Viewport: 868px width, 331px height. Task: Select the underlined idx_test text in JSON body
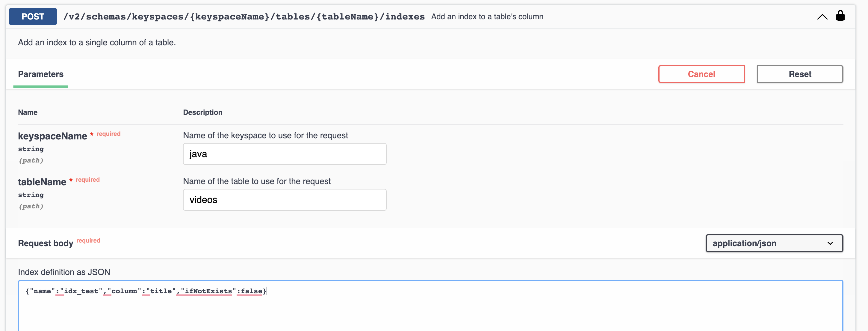tap(82, 291)
